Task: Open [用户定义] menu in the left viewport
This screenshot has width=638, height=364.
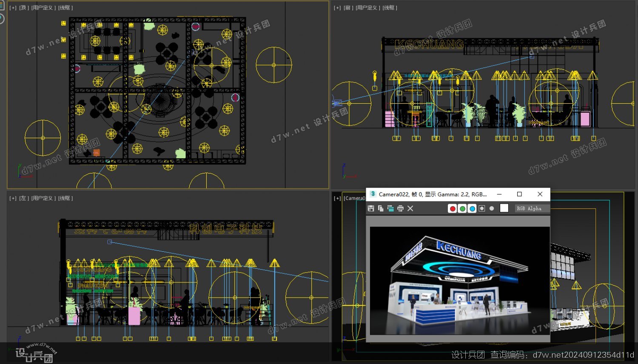Action: pyautogui.click(x=43, y=198)
